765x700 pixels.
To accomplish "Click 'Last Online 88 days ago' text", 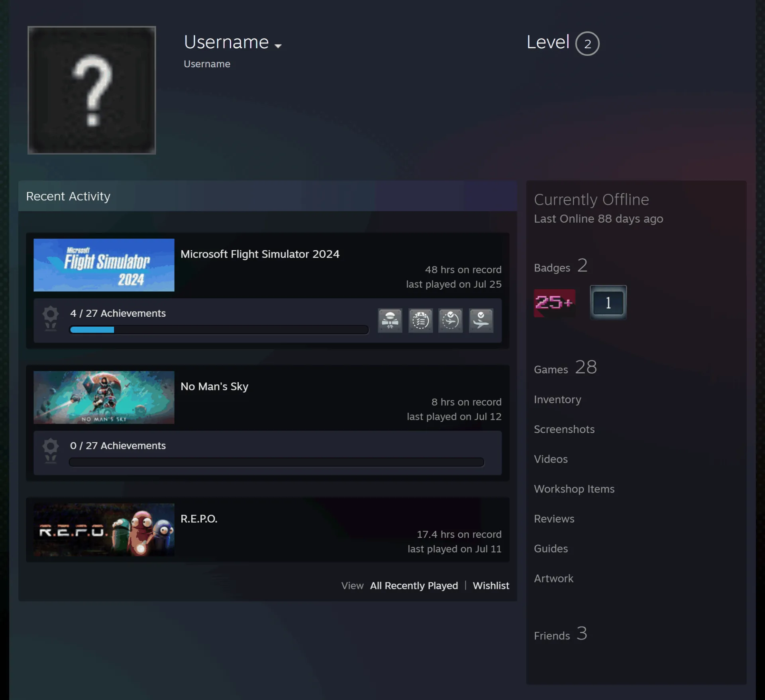I will (598, 219).
